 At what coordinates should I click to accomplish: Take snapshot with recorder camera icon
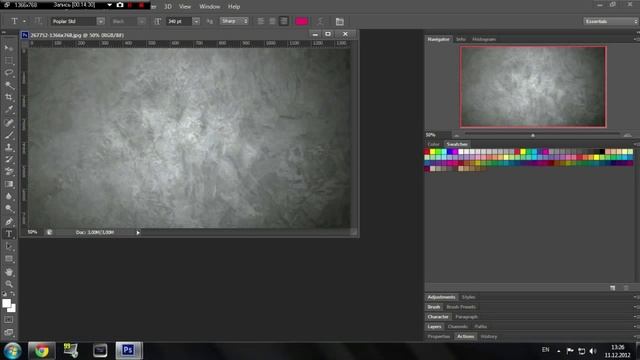pos(120,5)
